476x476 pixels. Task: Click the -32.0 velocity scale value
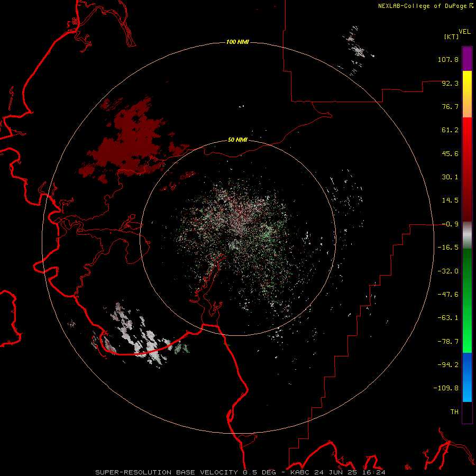coord(448,271)
